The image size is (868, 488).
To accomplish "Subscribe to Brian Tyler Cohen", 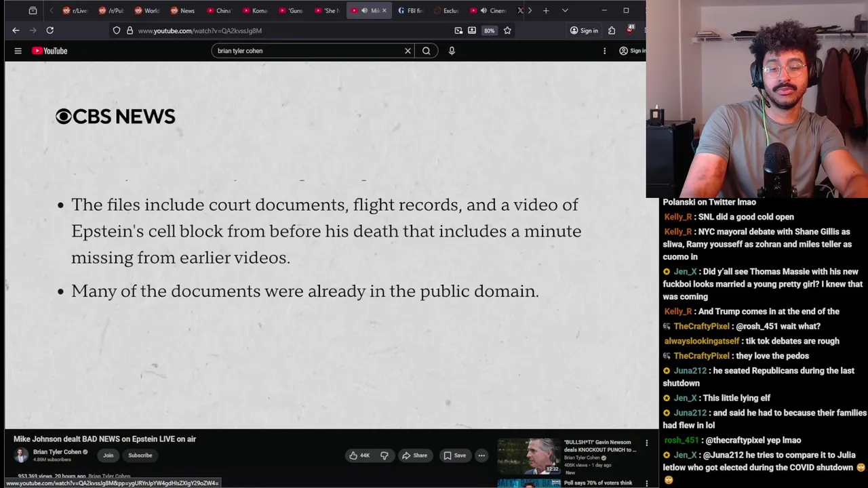I will tap(140, 455).
